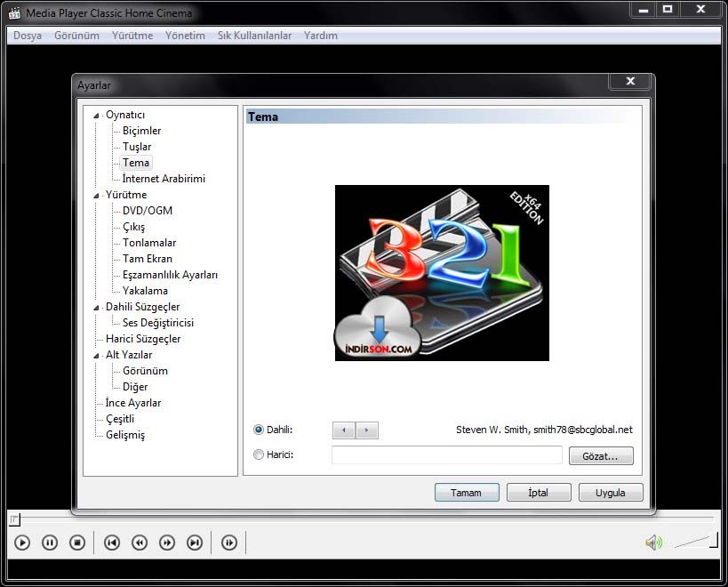Select Tema in settings tree
Screen dimensions: 728x587
[x=136, y=163]
